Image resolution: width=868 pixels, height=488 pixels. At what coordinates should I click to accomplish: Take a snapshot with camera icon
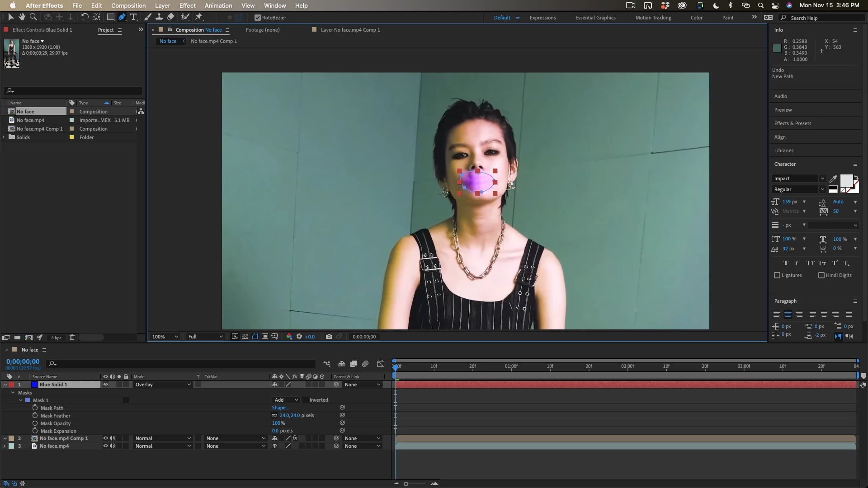click(329, 337)
